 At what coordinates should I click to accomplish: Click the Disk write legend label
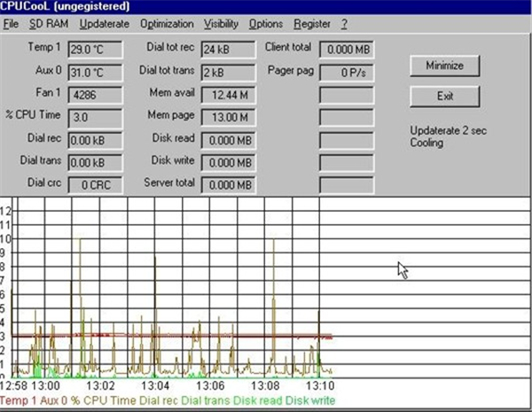click(309, 400)
